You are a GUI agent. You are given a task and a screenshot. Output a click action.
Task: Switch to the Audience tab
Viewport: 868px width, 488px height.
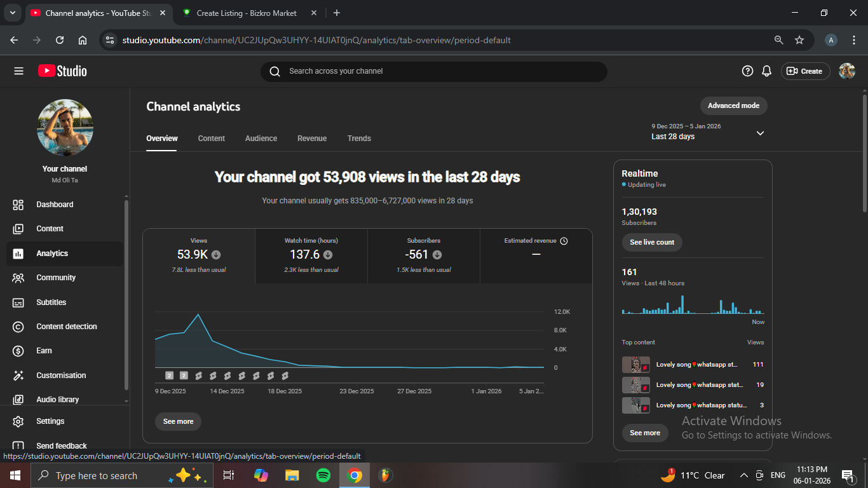click(261, 139)
